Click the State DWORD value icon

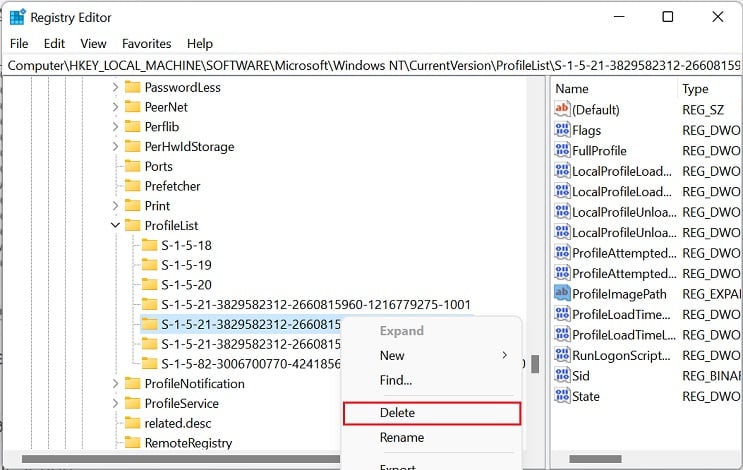pos(562,396)
